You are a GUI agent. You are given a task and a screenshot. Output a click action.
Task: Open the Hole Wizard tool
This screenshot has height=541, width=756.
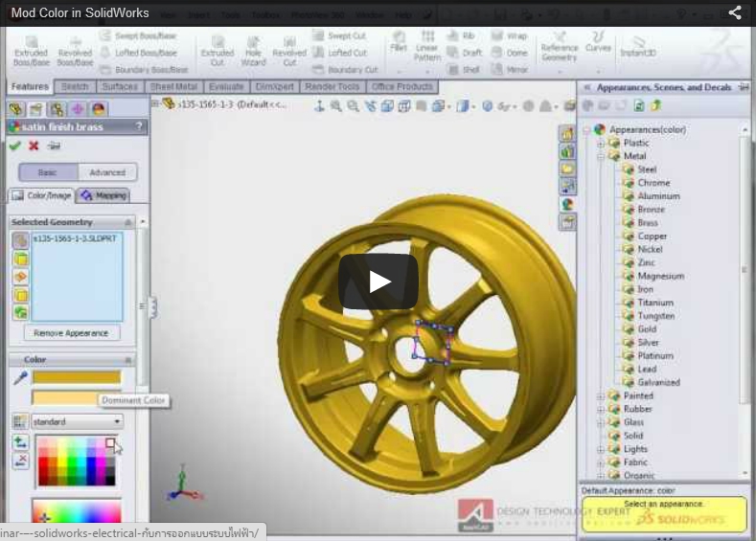coord(253,51)
